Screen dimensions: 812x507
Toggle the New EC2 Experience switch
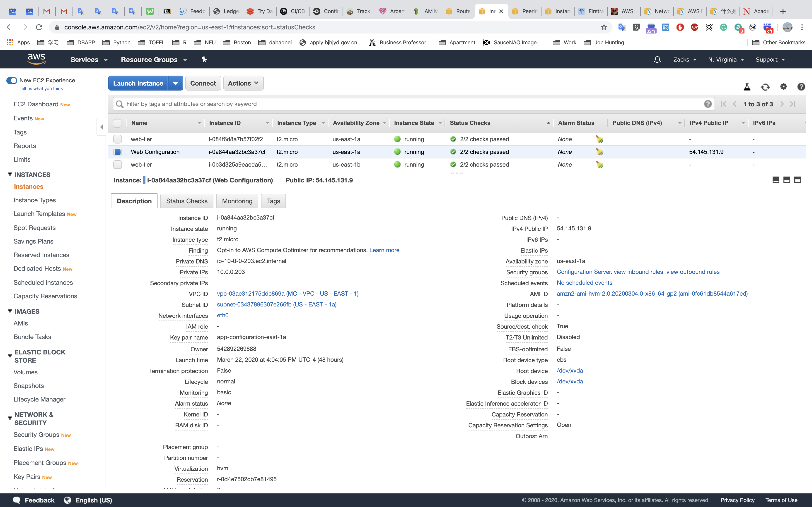coord(12,81)
